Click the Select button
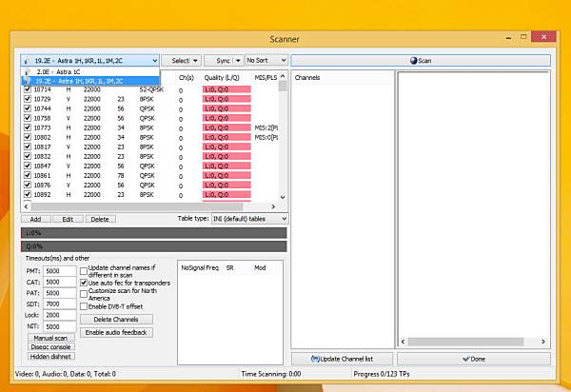The height and width of the screenshot is (392, 571). [181, 61]
